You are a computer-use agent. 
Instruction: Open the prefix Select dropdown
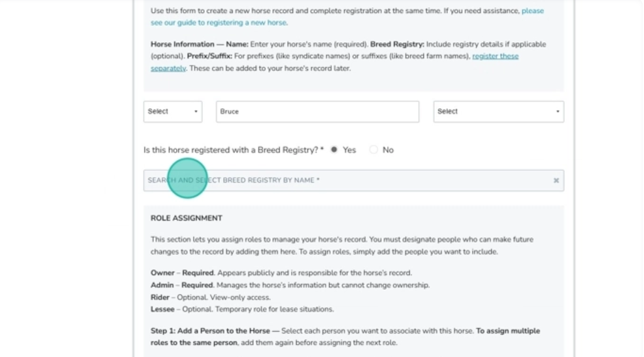pos(172,112)
